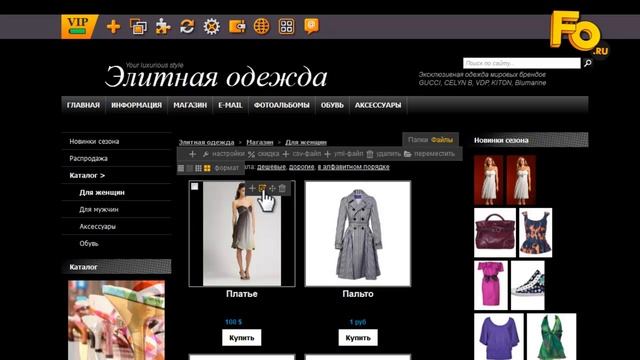Screen dimensions: 640x360
Task: Click the orange plus icon in the top toolbar
Action: [x=113, y=27]
